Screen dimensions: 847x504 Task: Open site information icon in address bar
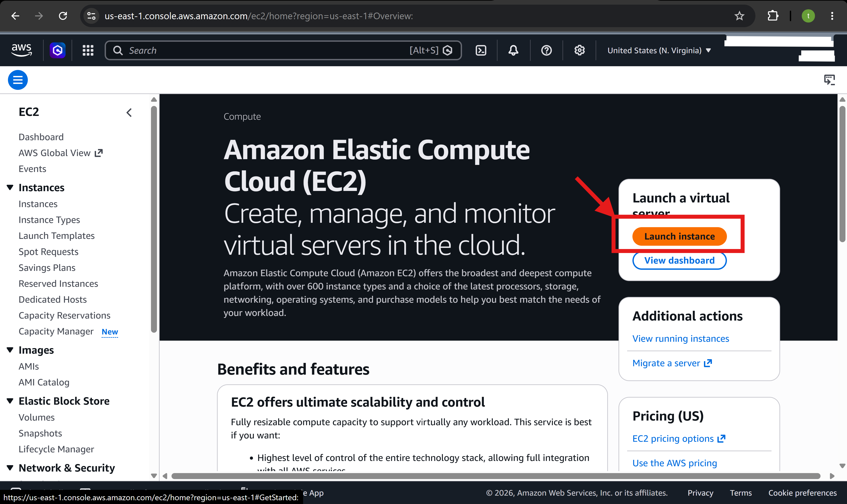(x=91, y=16)
